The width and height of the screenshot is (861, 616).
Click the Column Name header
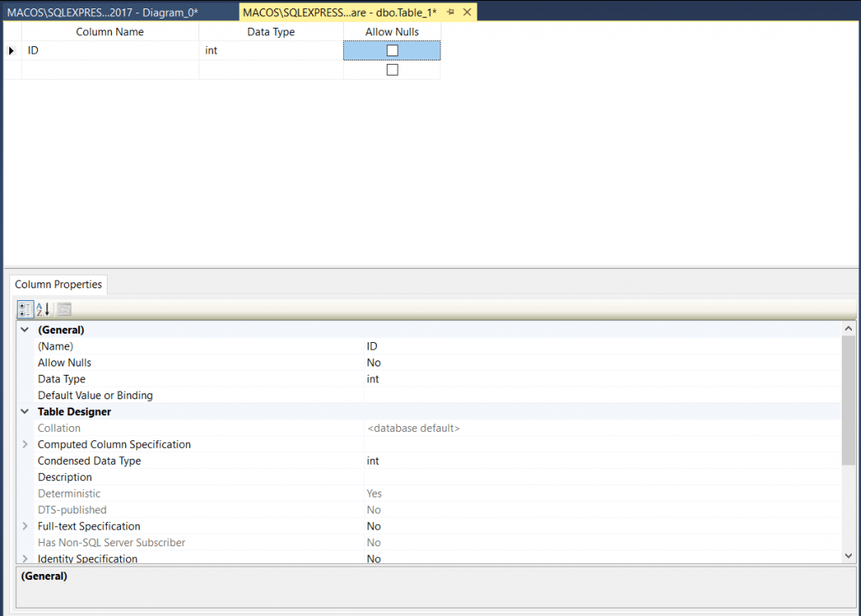[x=110, y=32]
